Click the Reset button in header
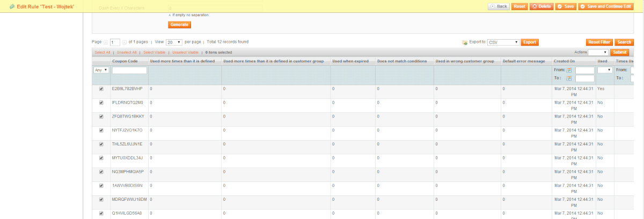 pos(519,6)
